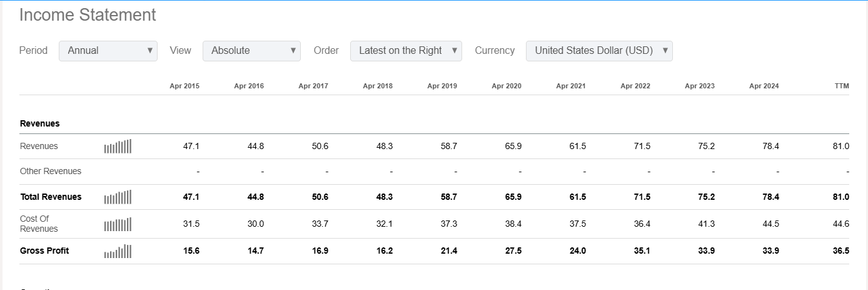Image resolution: width=868 pixels, height=290 pixels.
Task: Click the Gross Profit sparkline chart
Action: click(118, 251)
